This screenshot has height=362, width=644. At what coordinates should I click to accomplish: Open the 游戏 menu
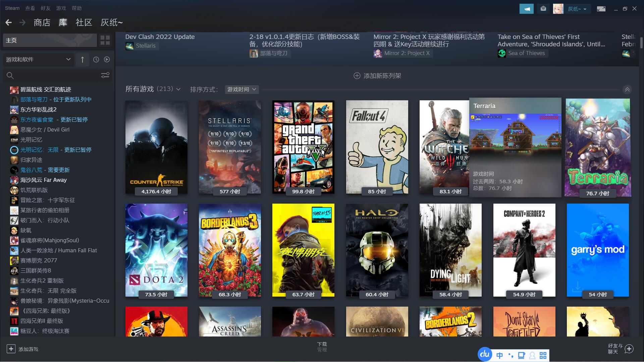(x=61, y=8)
